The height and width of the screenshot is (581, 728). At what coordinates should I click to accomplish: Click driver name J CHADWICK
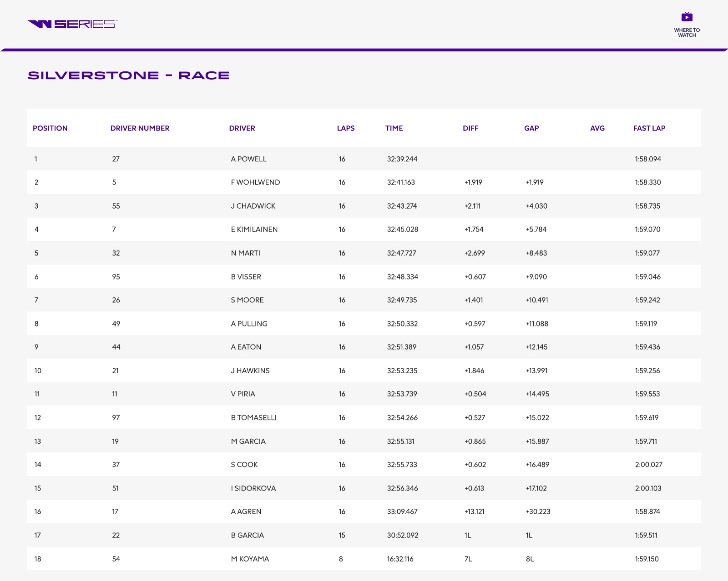pyautogui.click(x=253, y=206)
